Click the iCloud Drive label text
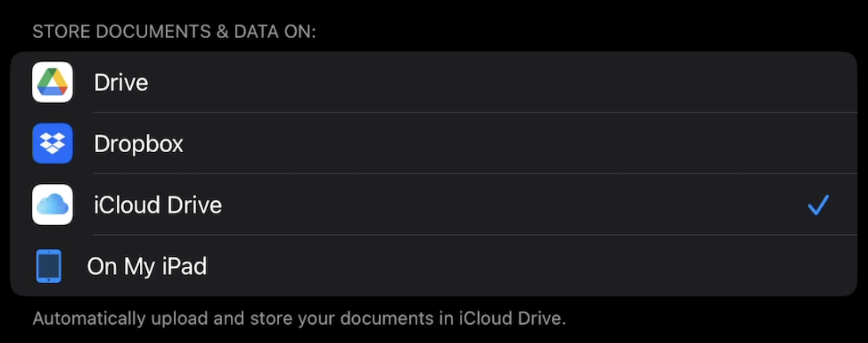 tap(158, 205)
